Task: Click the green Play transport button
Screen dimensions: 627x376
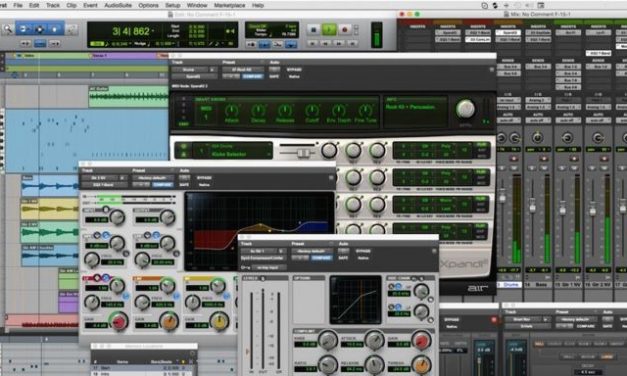Action: (329, 29)
